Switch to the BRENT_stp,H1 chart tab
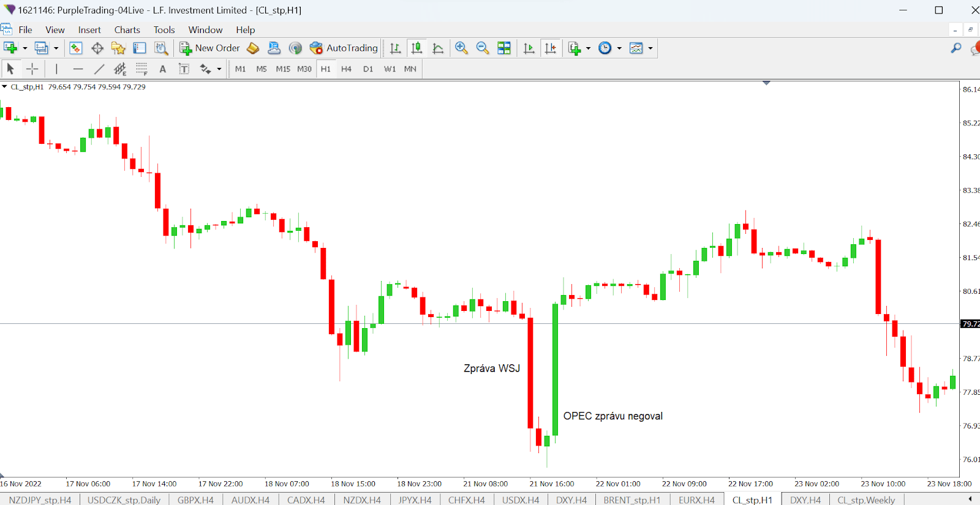The image size is (980, 505). [631, 499]
